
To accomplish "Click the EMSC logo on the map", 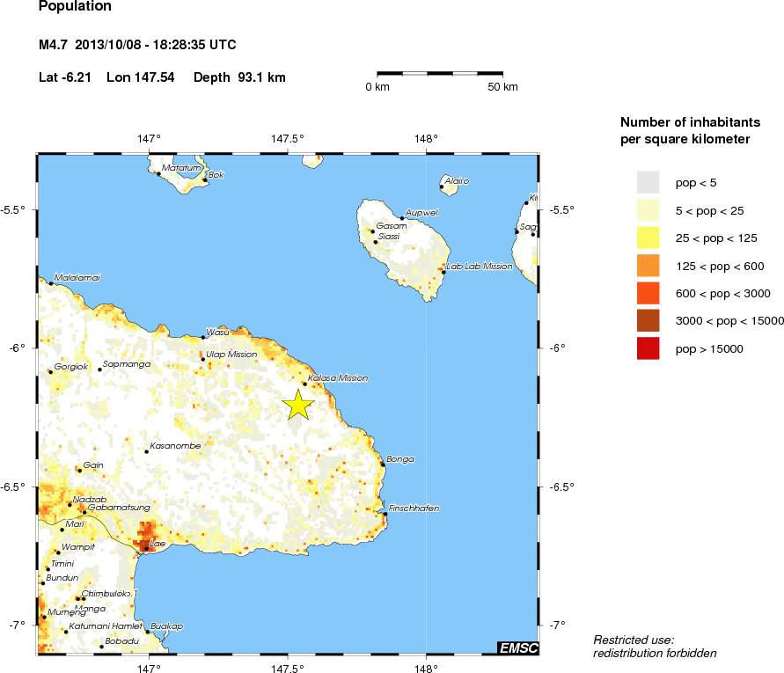I will pos(518,648).
